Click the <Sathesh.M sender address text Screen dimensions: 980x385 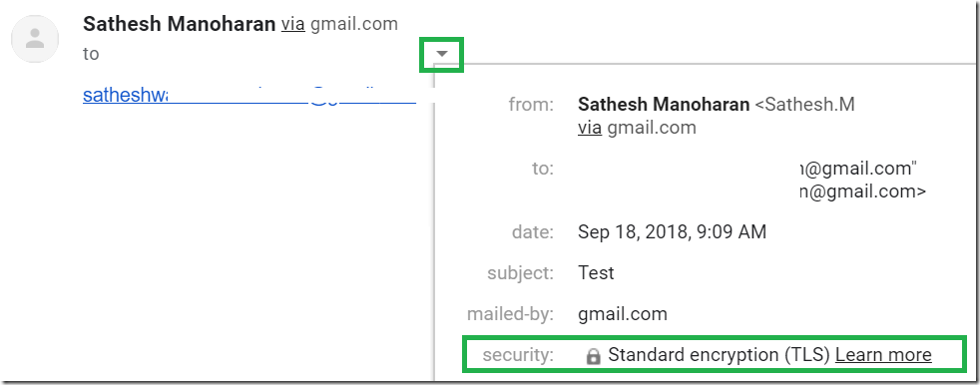[x=805, y=105]
